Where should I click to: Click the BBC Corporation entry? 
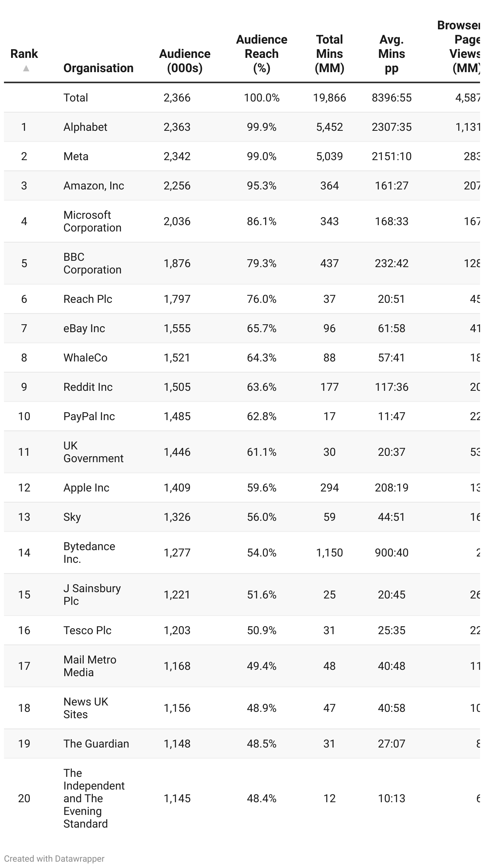tap(92, 263)
